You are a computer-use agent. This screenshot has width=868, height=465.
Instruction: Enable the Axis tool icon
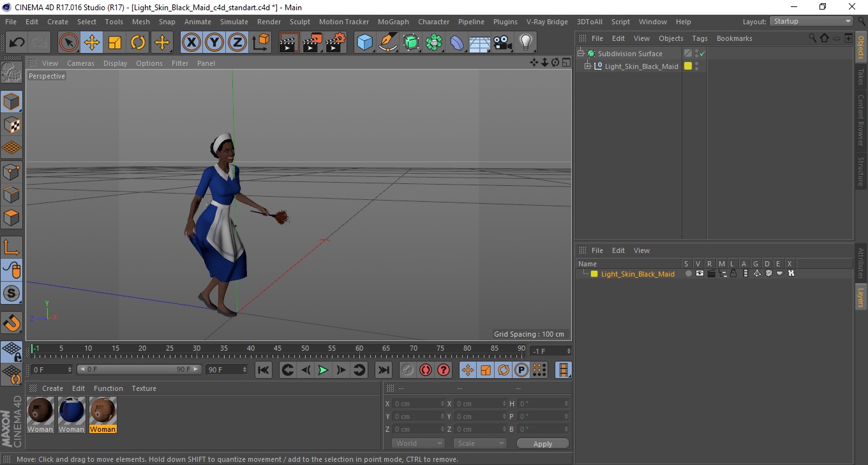tap(11, 247)
